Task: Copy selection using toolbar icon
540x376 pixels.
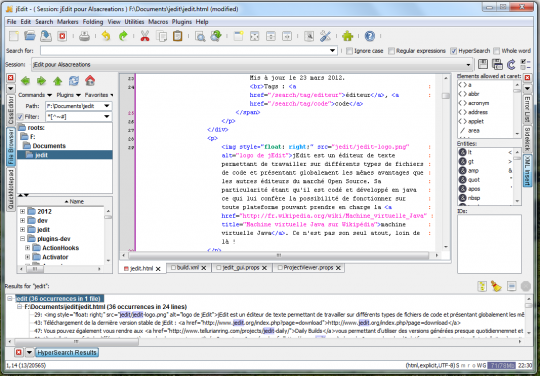Action: 161,36
